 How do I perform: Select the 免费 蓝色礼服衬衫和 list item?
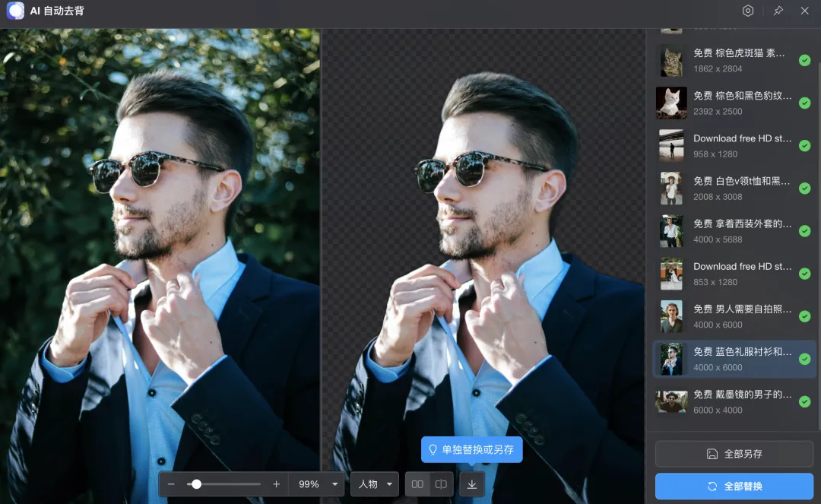click(734, 359)
